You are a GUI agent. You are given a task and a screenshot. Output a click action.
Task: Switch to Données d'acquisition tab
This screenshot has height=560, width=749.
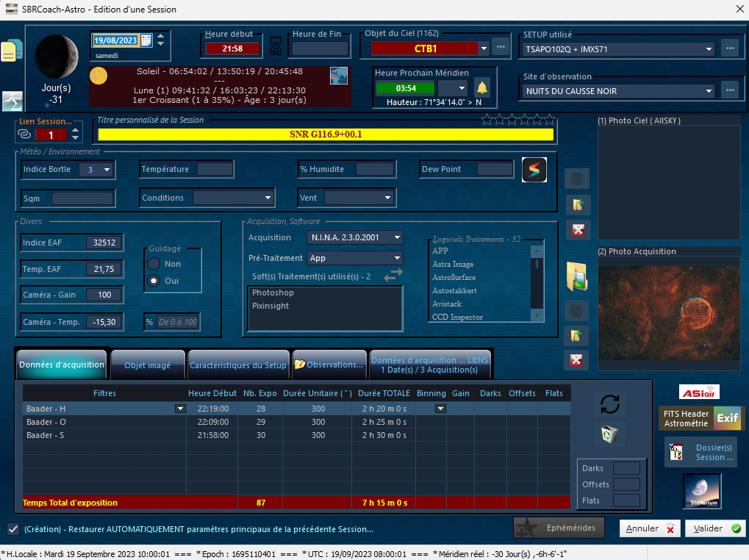click(x=62, y=365)
